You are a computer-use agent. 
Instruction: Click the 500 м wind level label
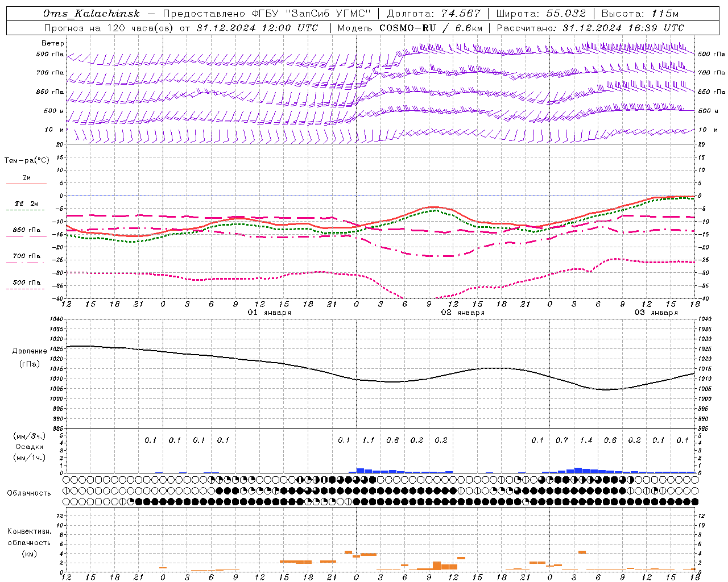click(54, 111)
